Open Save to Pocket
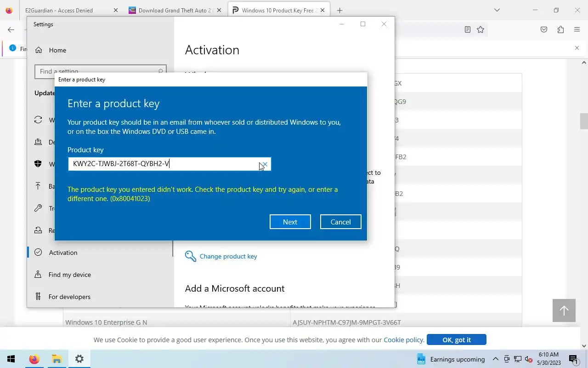This screenshot has height=368, width=588. [544, 29]
